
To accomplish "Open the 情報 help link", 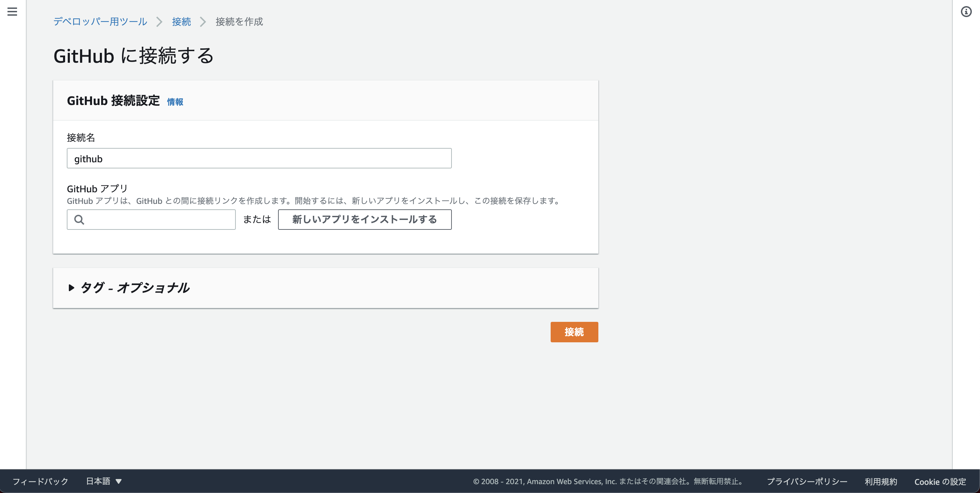I will point(174,102).
